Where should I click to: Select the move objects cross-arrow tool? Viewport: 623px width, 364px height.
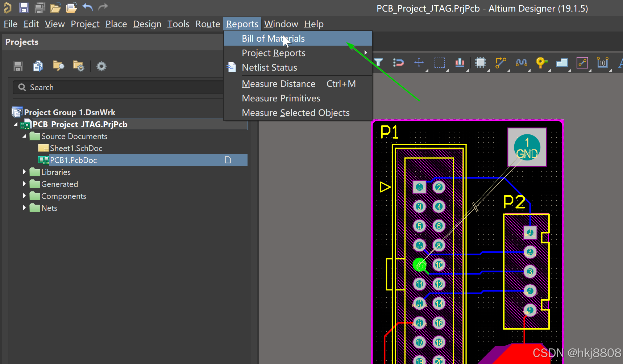pyautogui.click(x=419, y=63)
